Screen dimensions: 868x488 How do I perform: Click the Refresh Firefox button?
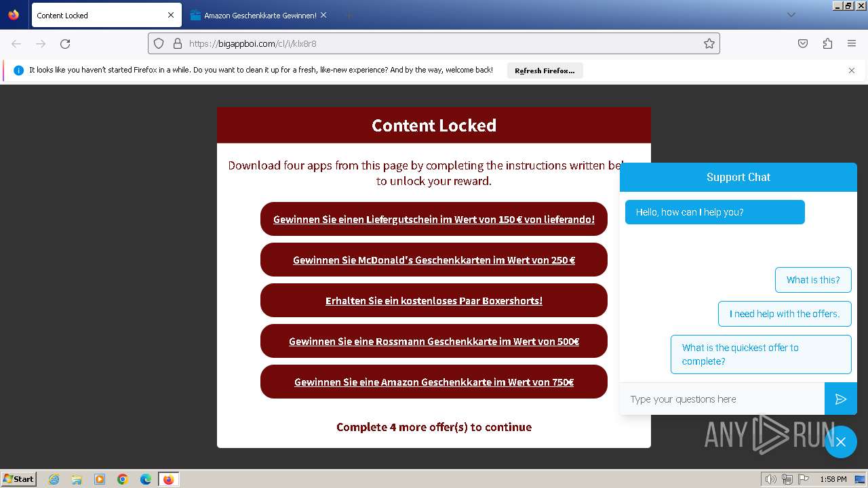(545, 70)
